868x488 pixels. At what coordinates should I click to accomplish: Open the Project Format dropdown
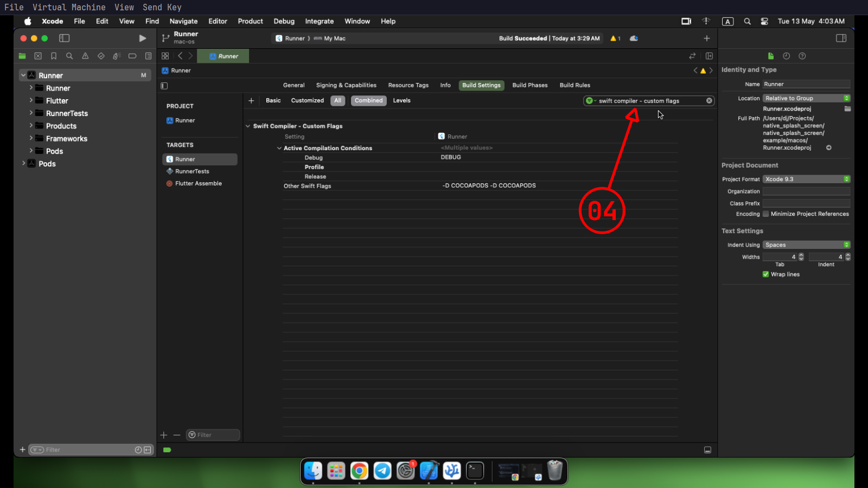click(x=806, y=179)
